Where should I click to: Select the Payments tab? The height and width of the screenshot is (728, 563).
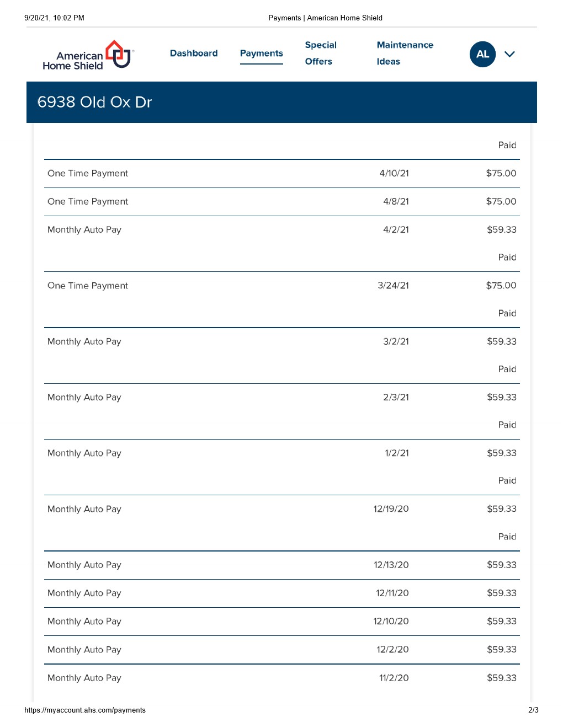tap(261, 53)
